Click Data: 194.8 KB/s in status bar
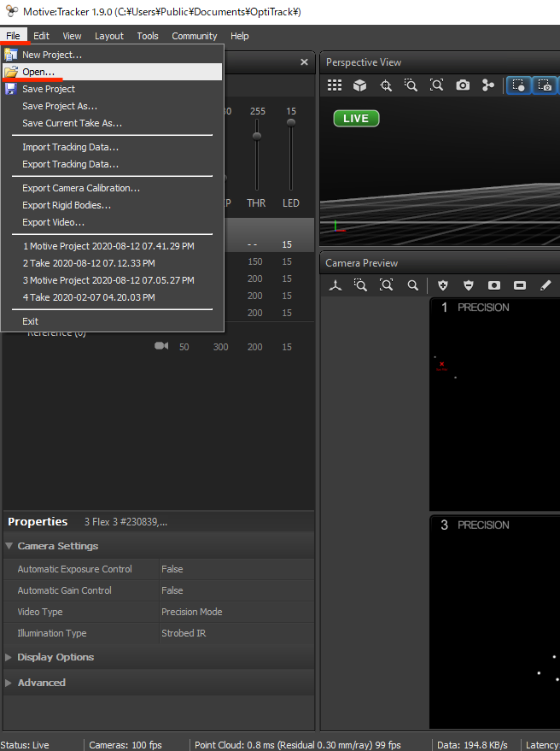 coord(472,745)
